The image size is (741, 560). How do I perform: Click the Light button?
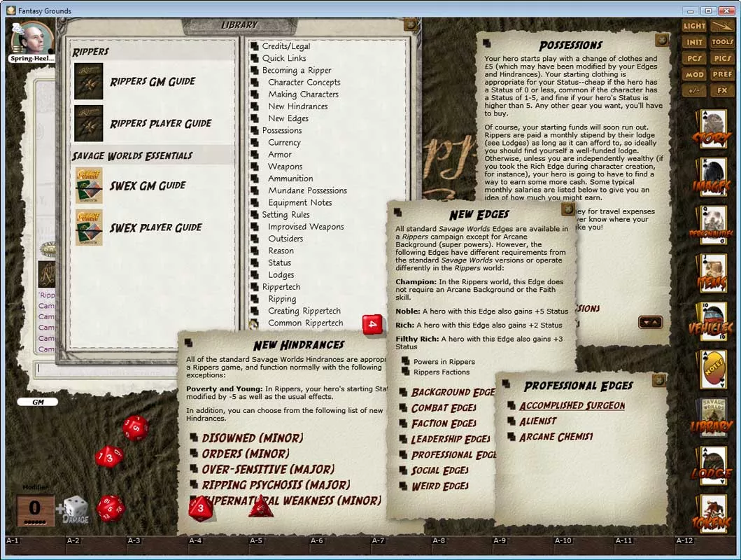coord(693,26)
